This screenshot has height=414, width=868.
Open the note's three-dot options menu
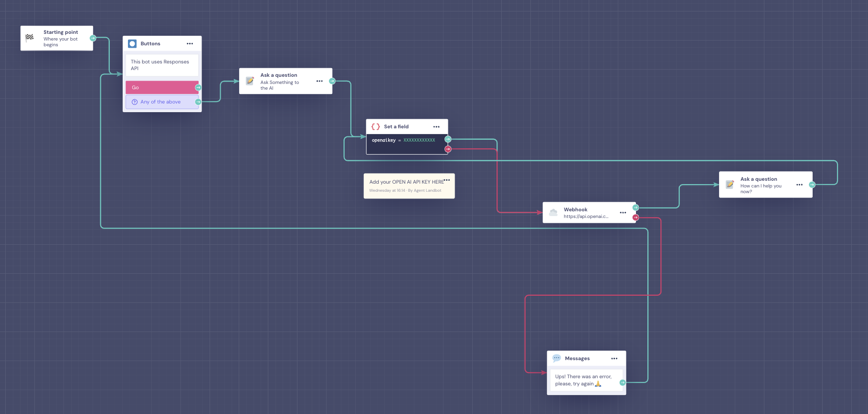(447, 180)
